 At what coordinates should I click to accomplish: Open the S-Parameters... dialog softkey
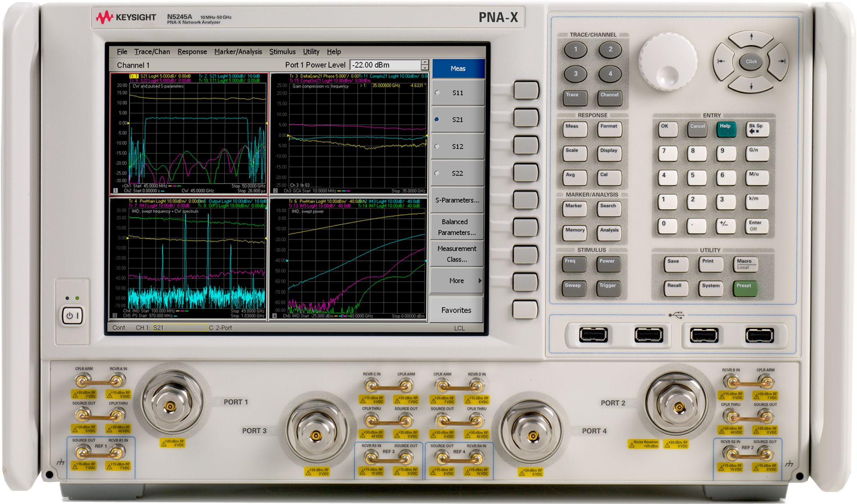pos(458,200)
